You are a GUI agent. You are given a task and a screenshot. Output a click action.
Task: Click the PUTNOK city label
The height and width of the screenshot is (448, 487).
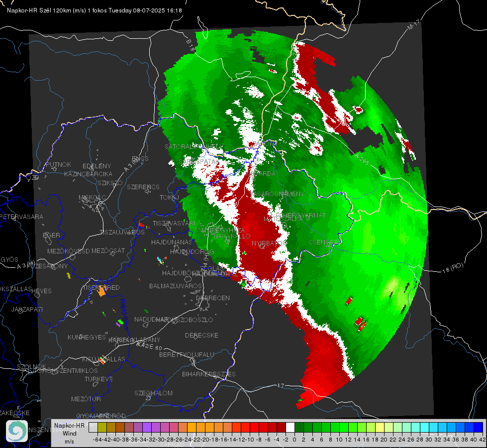[x=58, y=164]
